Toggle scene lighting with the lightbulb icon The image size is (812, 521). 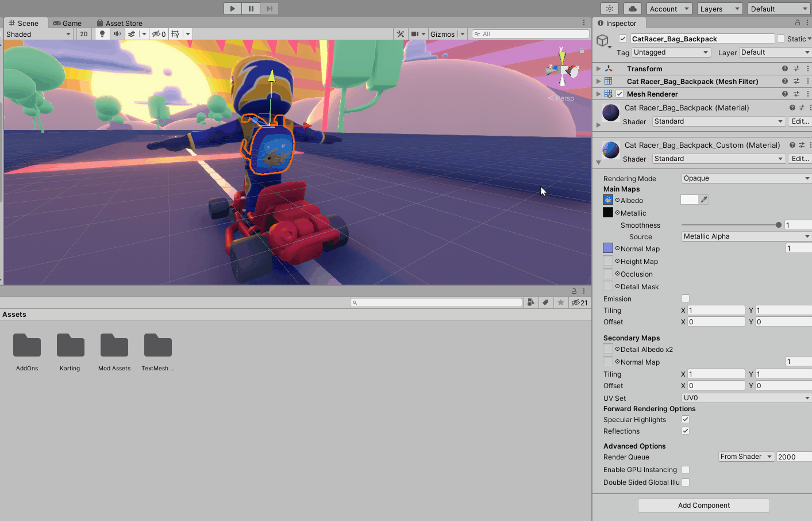click(x=102, y=34)
